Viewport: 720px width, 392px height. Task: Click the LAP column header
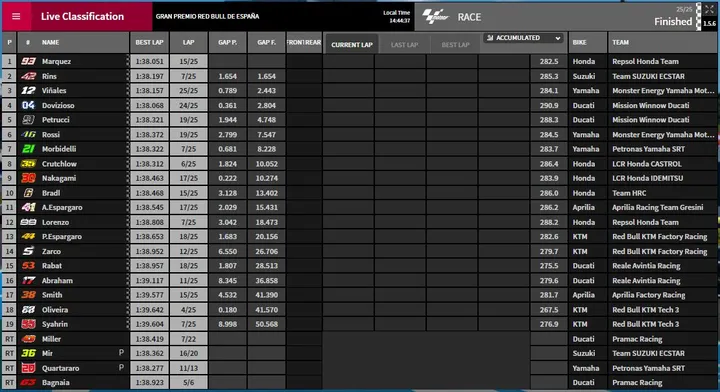(x=188, y=42)
